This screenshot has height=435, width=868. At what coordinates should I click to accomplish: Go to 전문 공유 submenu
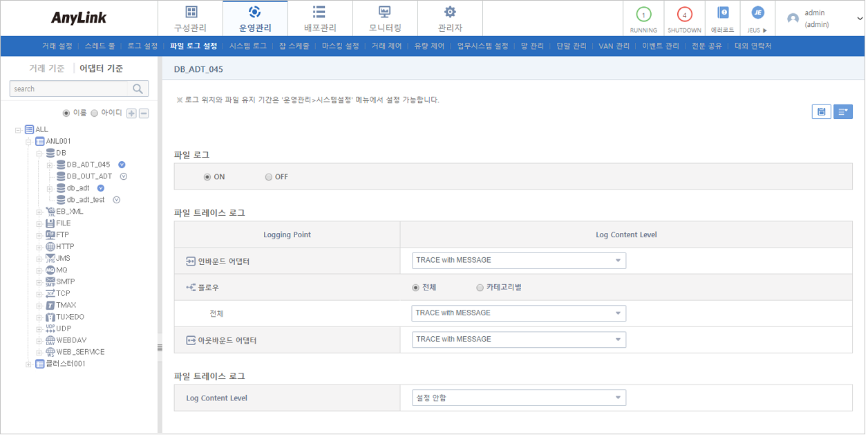point(707,46)
